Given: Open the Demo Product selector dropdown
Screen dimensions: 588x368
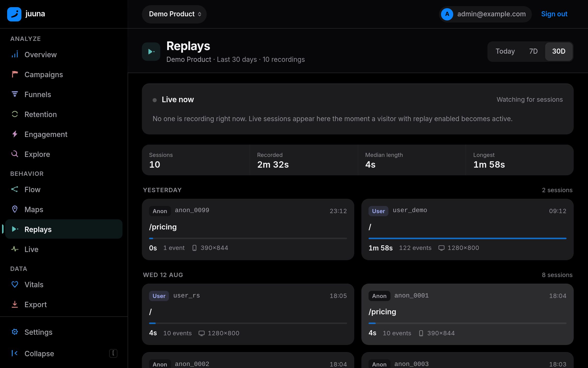Looking at the screenshot, I should 174,14.
